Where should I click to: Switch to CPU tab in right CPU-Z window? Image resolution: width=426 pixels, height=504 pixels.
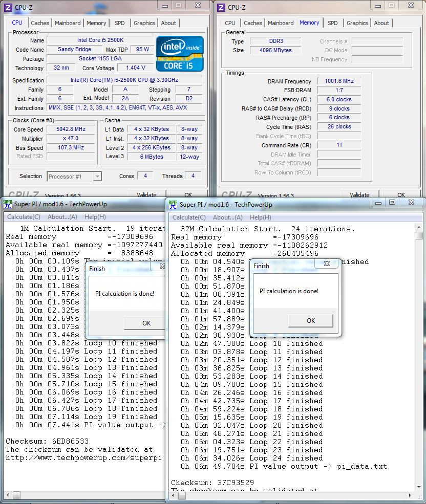(230, 23)
